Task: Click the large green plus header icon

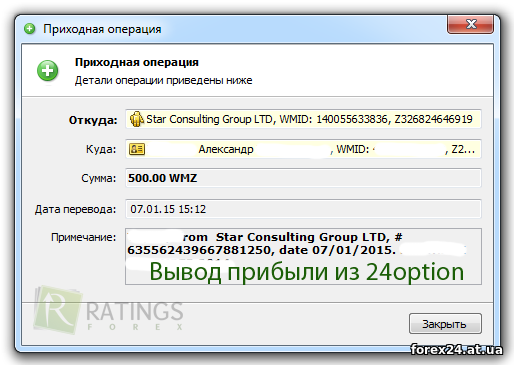Action: 47,71
